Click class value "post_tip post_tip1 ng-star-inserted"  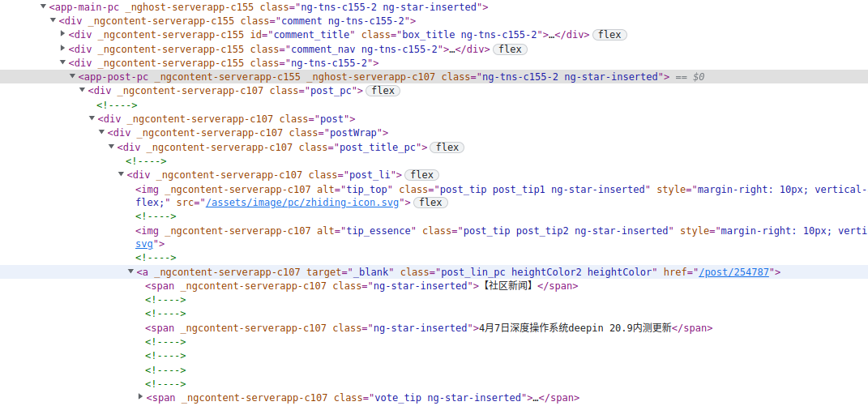(x=544, y=189)
